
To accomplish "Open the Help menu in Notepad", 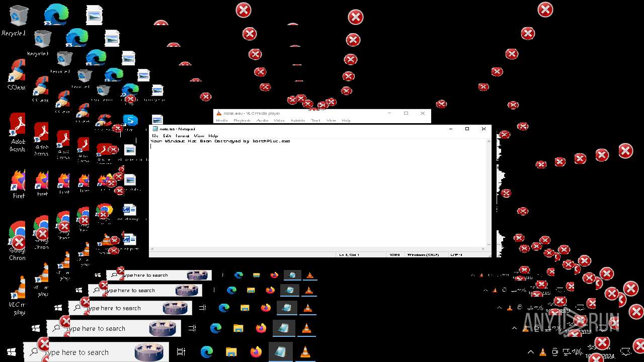I will pos(213,136).
